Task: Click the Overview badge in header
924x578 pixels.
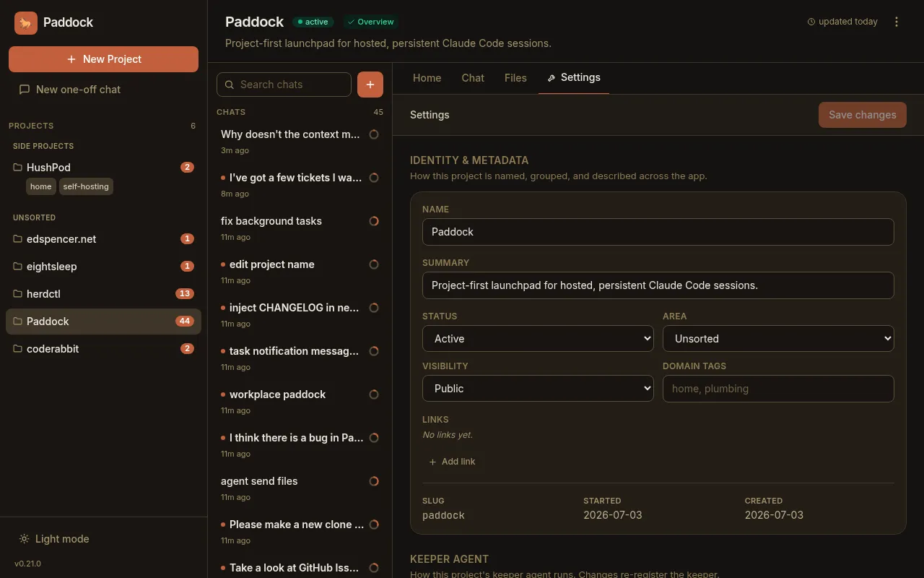Action: [370, 22]
